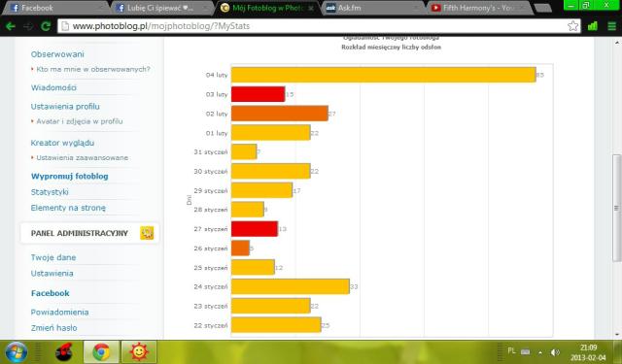
Task: Click the green stats extension icon
Action: [x=593, y=26]
